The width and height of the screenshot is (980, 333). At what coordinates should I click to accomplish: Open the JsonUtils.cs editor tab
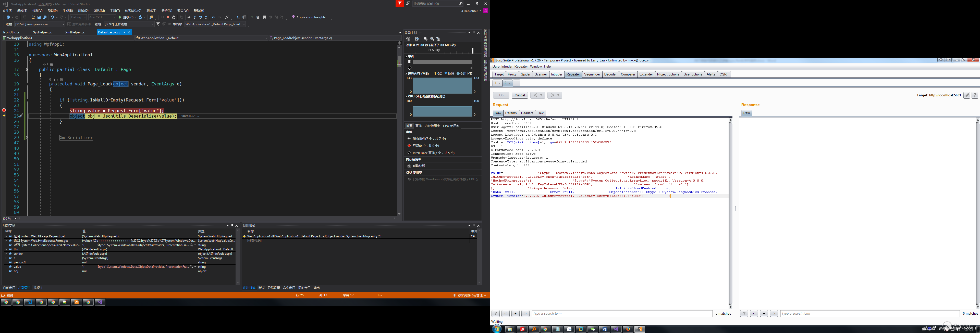pos(11,32)
